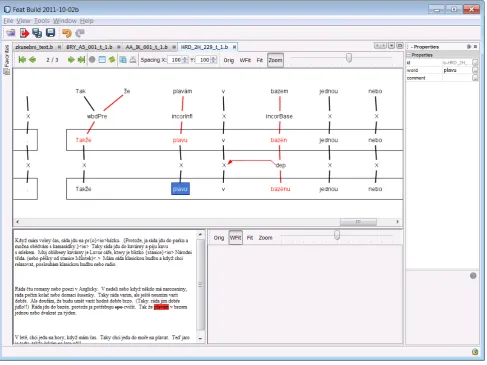Open the document tab list dropdown

point(391,46)
